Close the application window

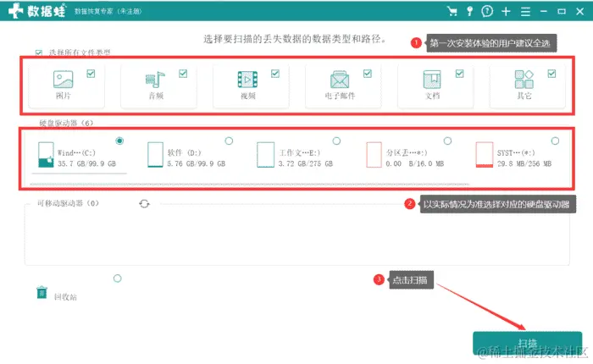click(579, 11)
